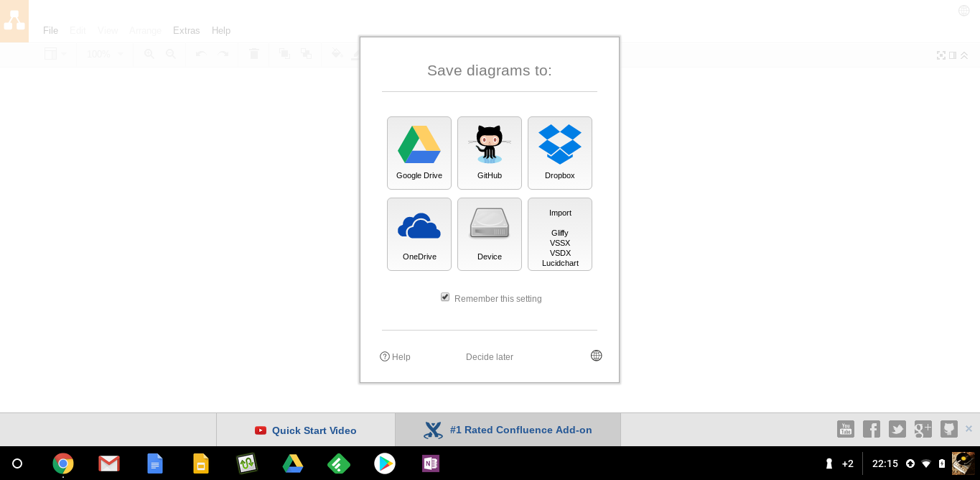Open the 100% zoom level dropdown

[105, 54]
